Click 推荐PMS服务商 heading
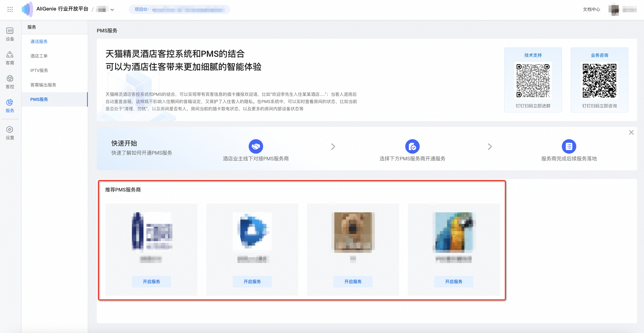This screenshot has height=333, width=644. [x=123, y=190]
